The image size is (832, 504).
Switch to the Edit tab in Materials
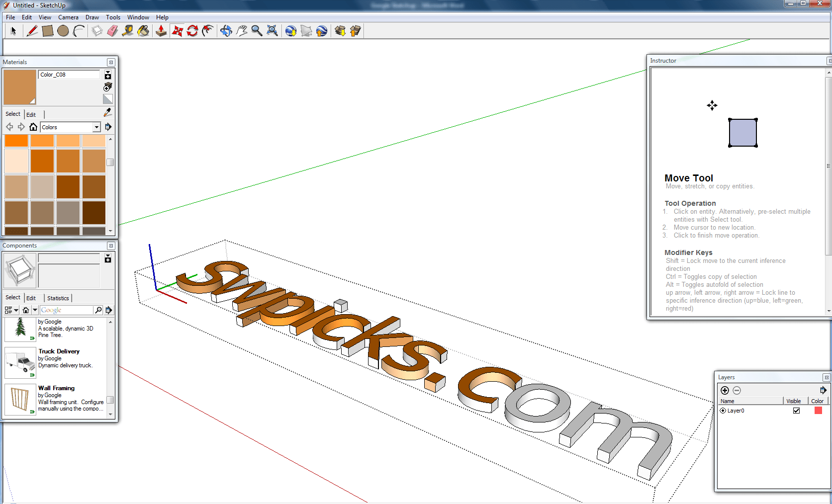point(31,115)
